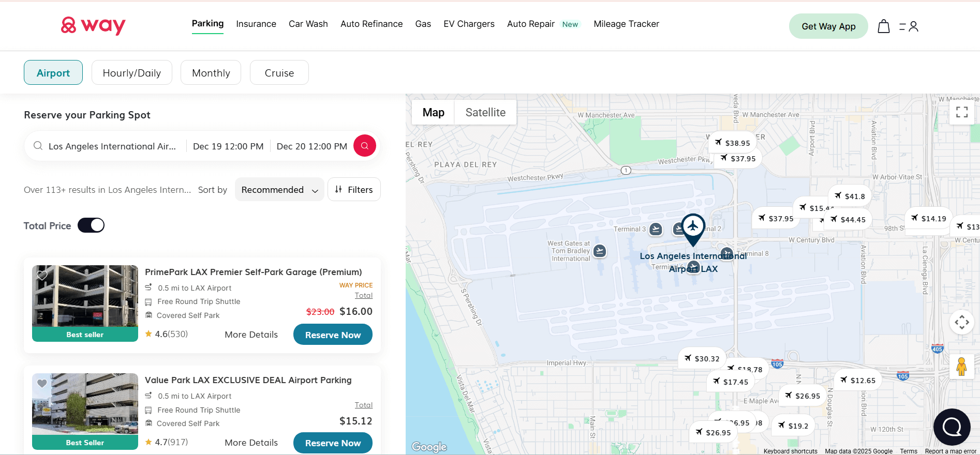Image resolution: width=980 pixels, height=455 pixels.
Task: Click the LAX airport map pin
Action: coord(693,229)
